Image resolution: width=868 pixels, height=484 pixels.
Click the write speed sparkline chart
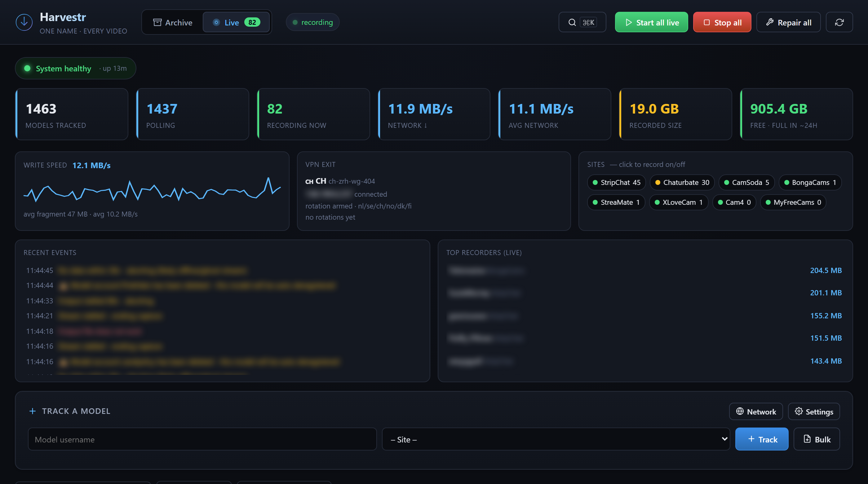click(152, 190)
